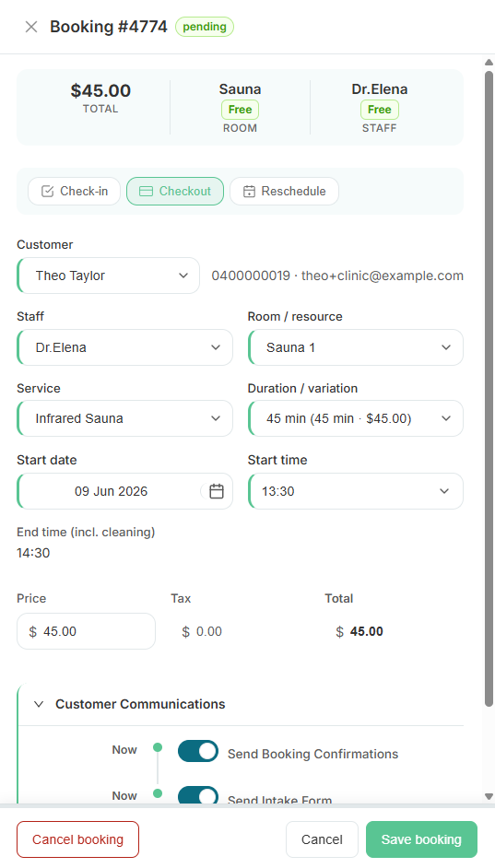Click the Save booking button
The height and width of the screenshot is (868, 495).
[421, 839]
